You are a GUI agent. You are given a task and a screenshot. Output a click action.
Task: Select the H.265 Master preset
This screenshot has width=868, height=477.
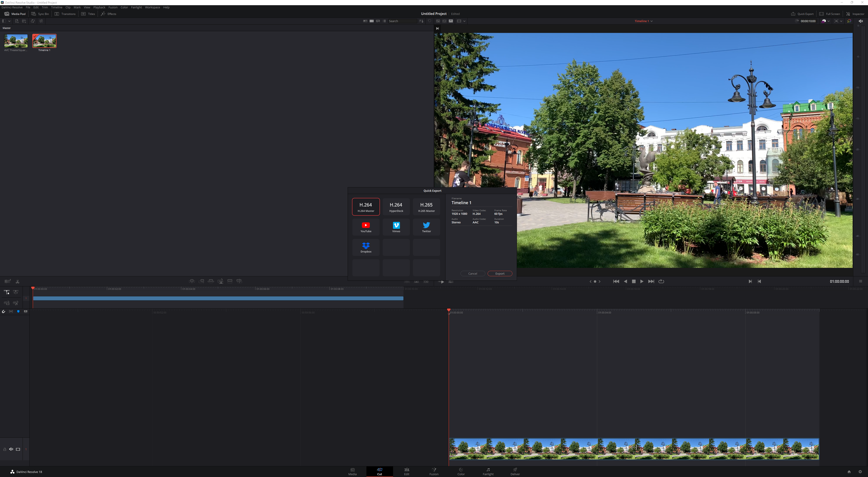(x=426, y=207)
